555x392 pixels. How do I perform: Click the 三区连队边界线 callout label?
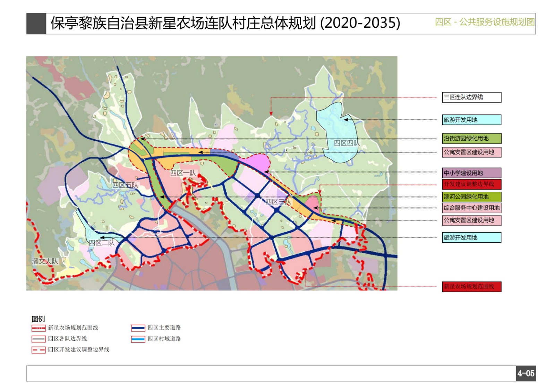[471, 97]
